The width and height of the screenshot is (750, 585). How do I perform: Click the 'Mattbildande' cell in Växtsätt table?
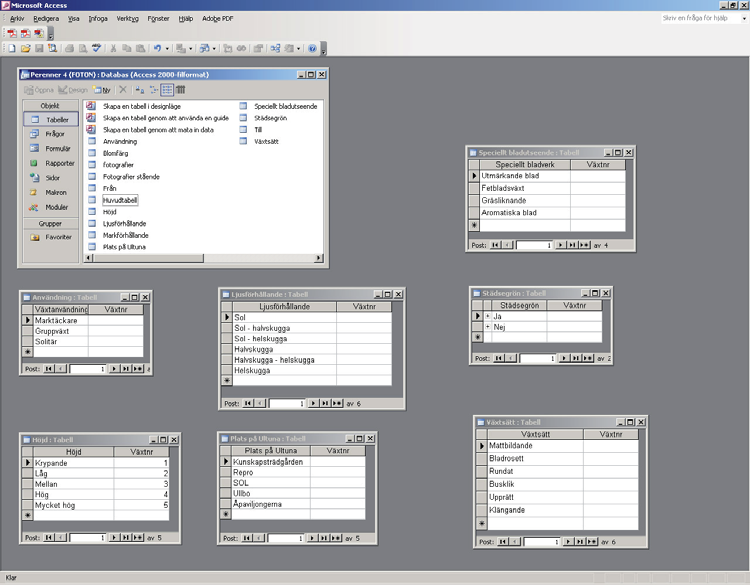pyautogui.click(x=535, y=445)
